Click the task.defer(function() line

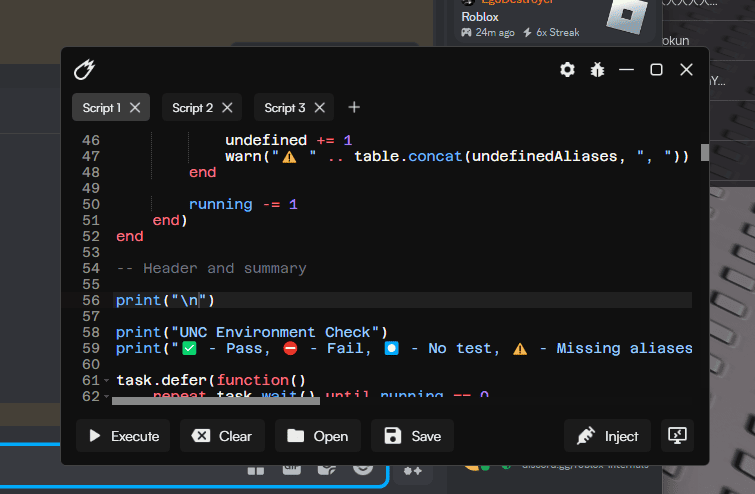click(x=211, y=380)
